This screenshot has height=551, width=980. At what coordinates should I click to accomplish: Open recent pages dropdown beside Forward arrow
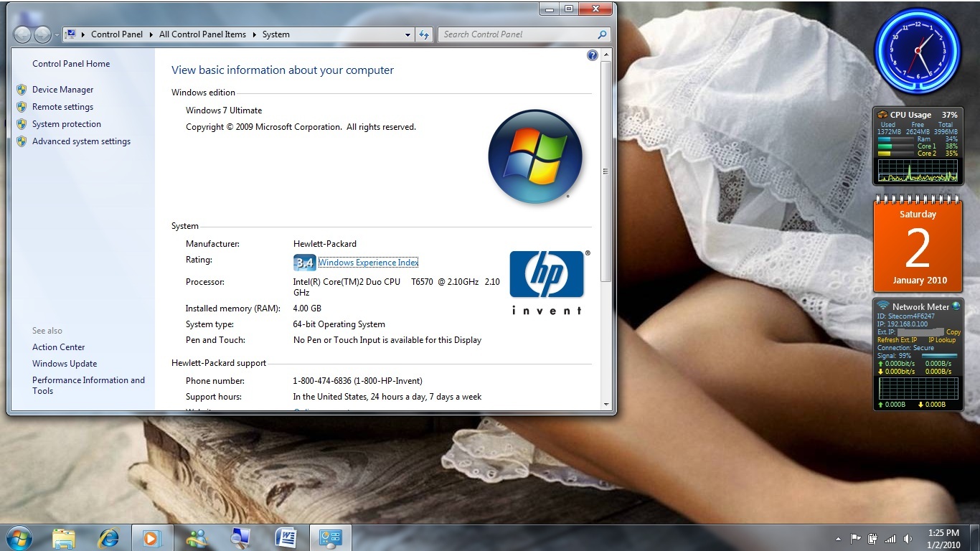tap(57, 35)
